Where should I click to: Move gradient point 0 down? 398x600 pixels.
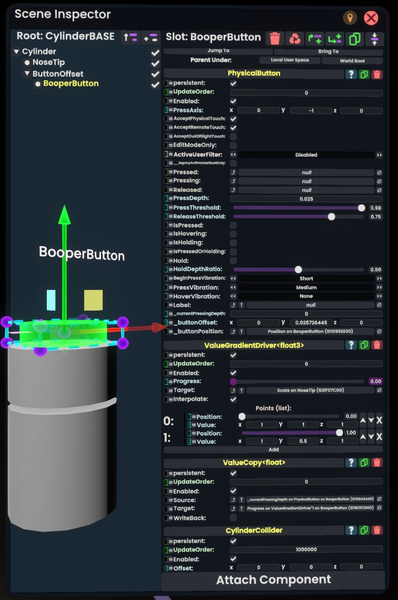371,421
